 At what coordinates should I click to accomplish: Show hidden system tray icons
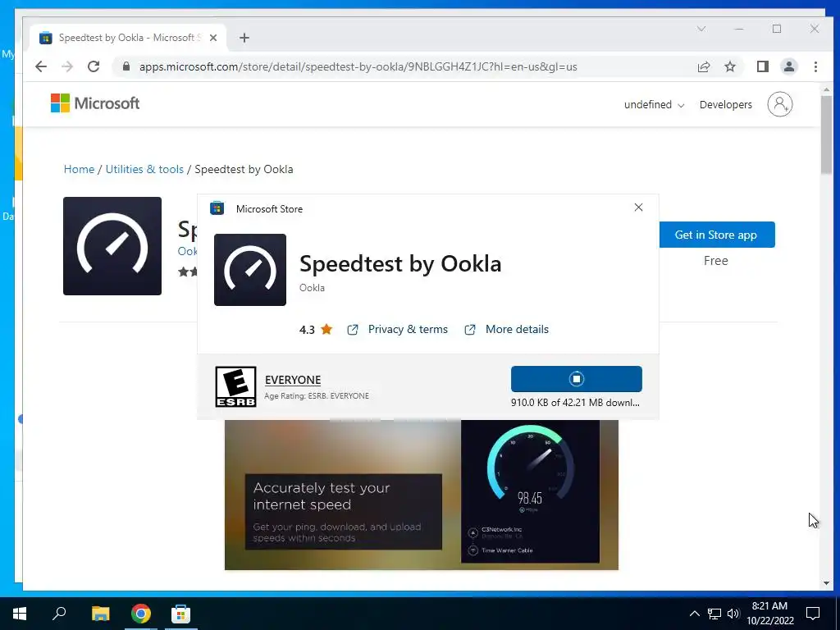(694, 614)
